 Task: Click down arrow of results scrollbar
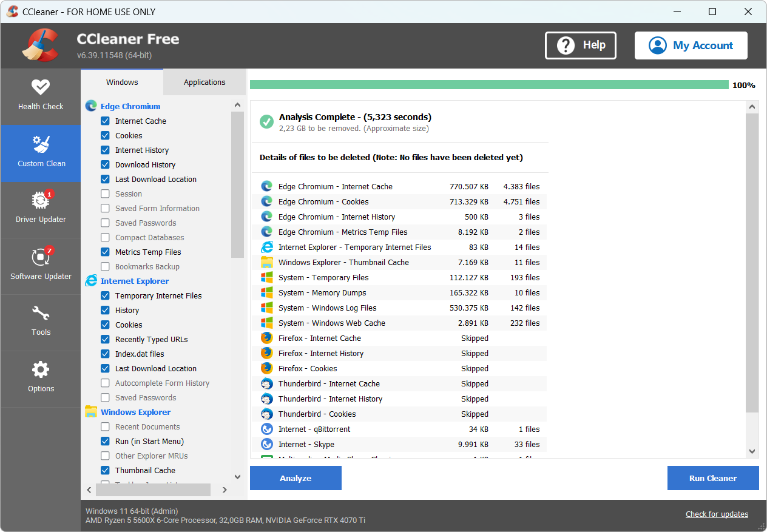752,451
